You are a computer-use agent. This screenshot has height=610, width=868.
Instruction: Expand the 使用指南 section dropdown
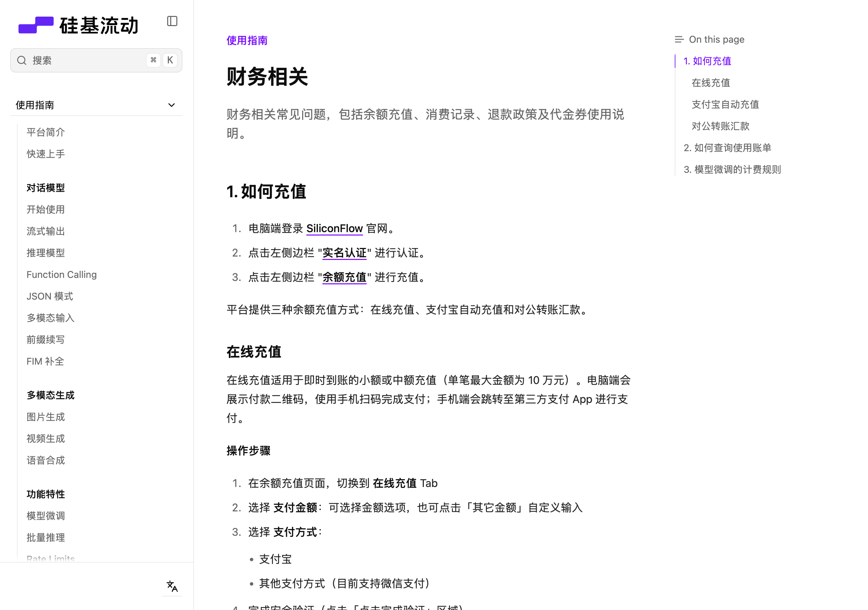click(96, 105)
